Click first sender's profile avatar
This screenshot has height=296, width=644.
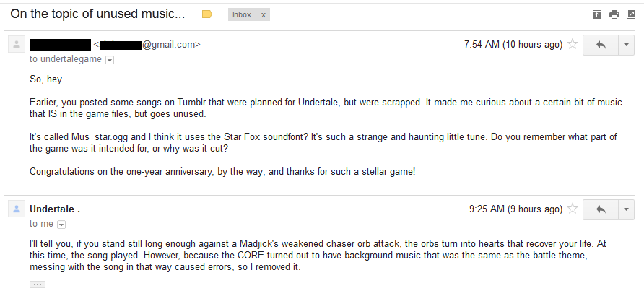(x=16, y=45)
